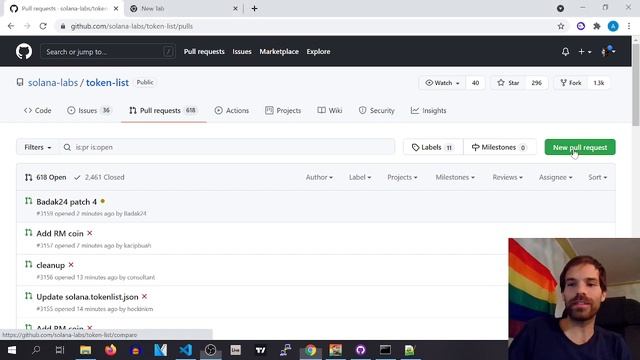This screenshot has height=360, width=640.
Task: Expand the Sort dropdown
Action: click(598, 178)
